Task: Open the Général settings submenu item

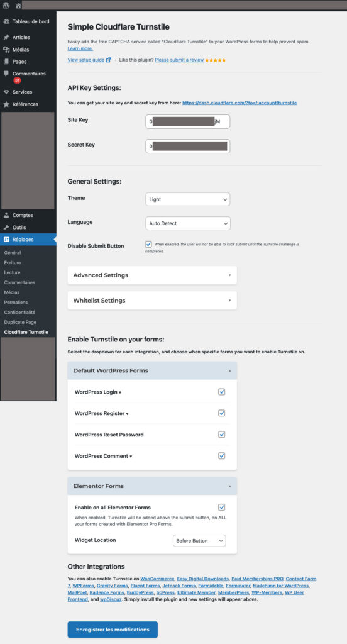Action: [x=13, y=253]
